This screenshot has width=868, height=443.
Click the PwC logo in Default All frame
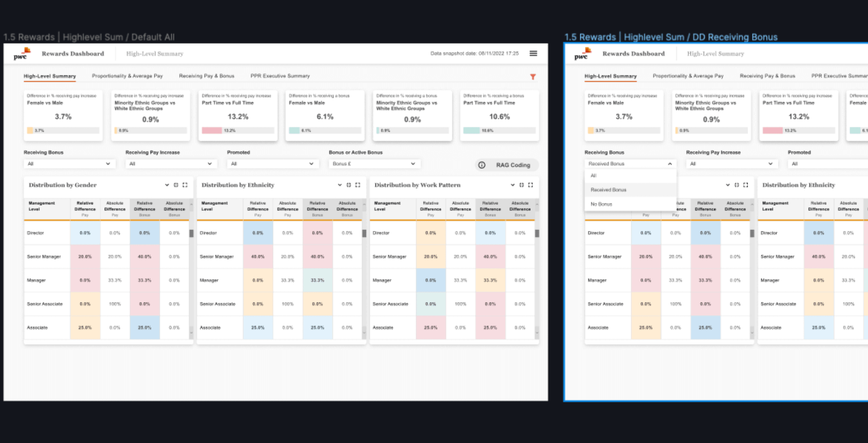click(22, 53)
